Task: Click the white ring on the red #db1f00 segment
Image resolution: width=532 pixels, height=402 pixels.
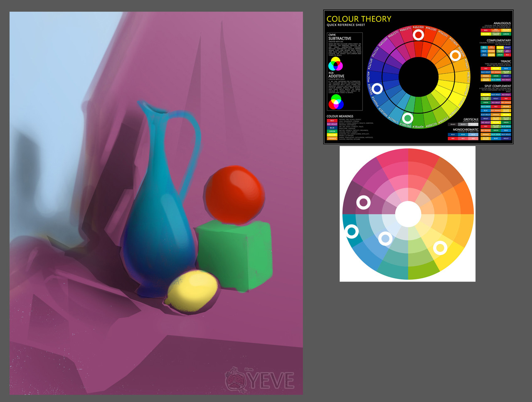Action: pyautogui.click(x=419, y=34)
